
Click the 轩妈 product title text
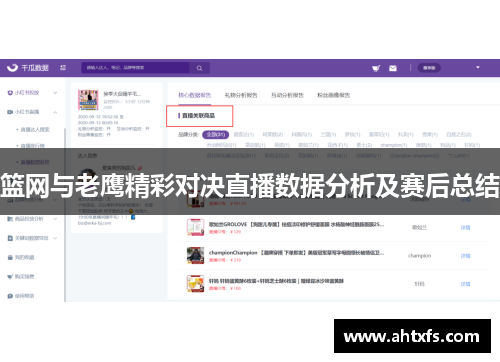coord(276,281)
